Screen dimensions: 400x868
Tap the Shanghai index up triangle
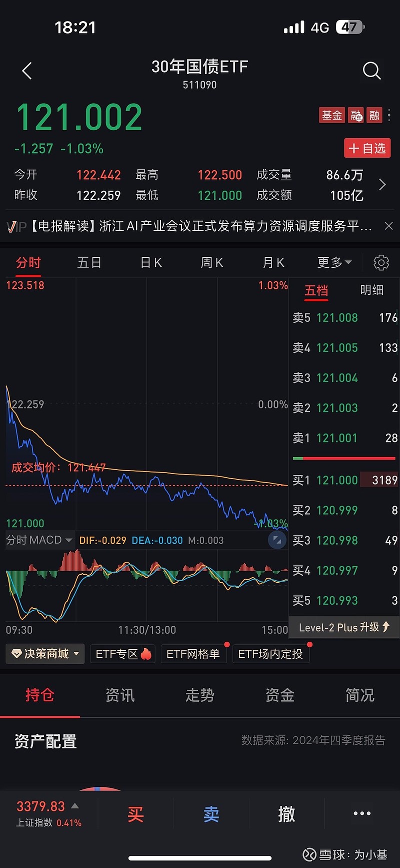click(74, 806)
